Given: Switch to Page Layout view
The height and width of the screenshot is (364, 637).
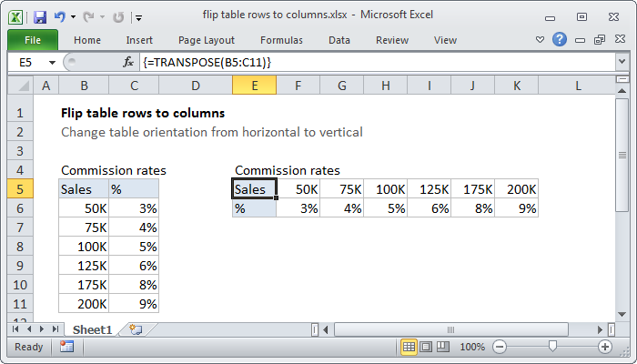Looking at the screenshot, I should click(426, 347).
